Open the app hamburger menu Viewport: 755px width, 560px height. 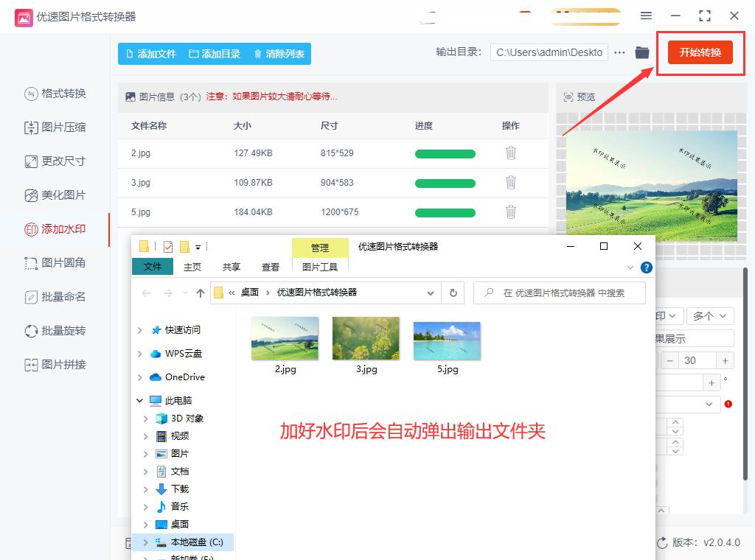point(646,15)
